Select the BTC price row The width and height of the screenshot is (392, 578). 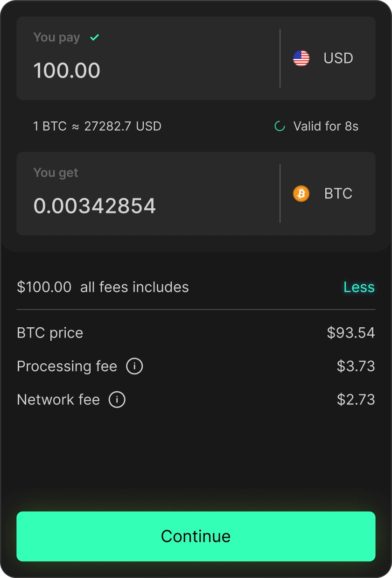point(196,333)
